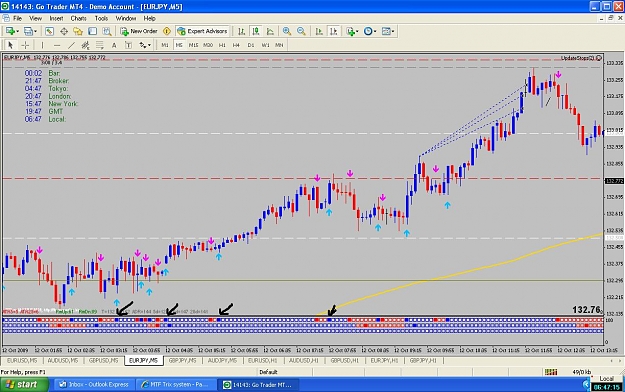Viewport: 625px width, 392px height.
Task: Draw a horizontal line tool
Action: click(57, 45)
